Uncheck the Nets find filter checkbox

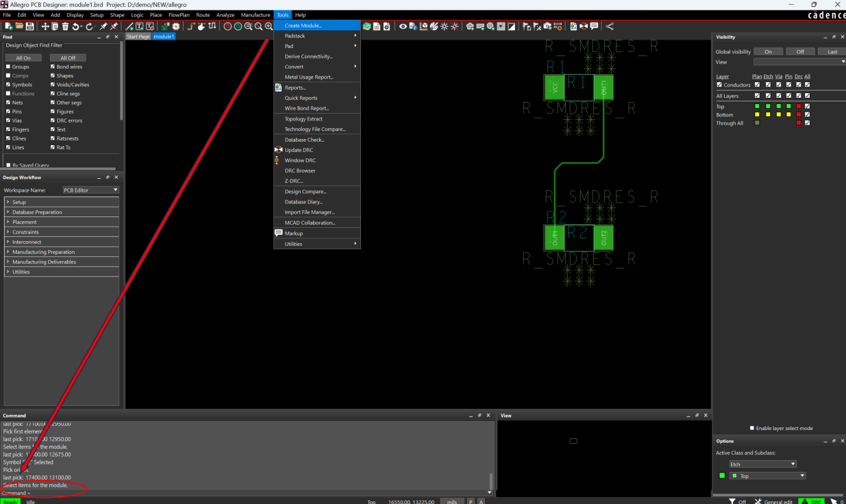(8, 102)
